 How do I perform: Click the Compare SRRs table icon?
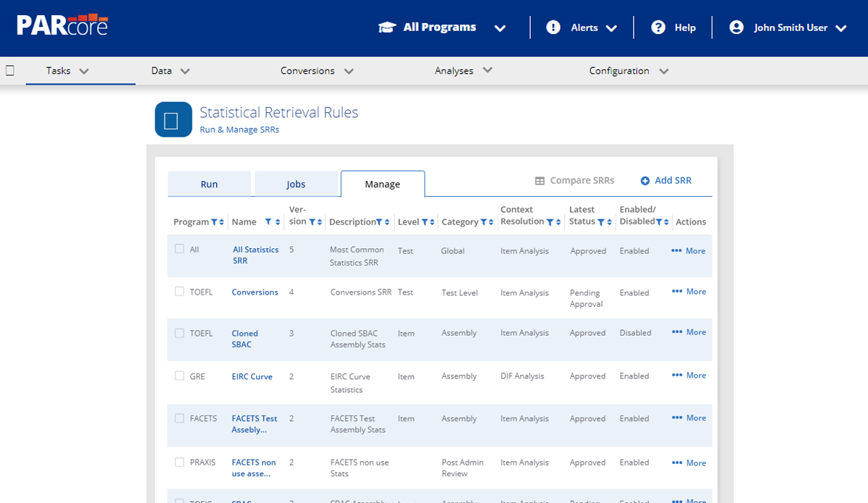[540, 181]
